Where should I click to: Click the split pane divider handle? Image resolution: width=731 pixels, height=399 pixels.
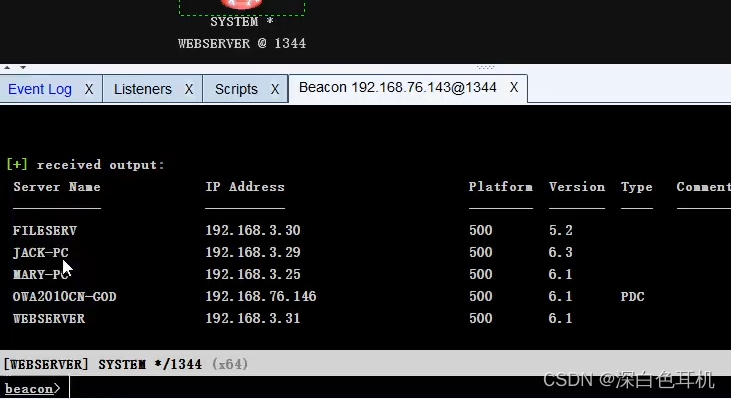click(485, 68)
